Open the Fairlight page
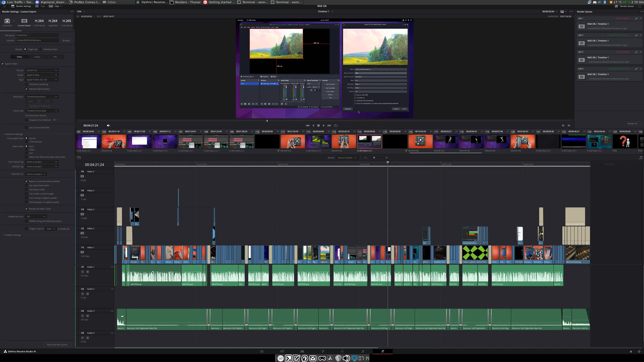The height and width of the screenshot is (362, 644). [362, 351]
